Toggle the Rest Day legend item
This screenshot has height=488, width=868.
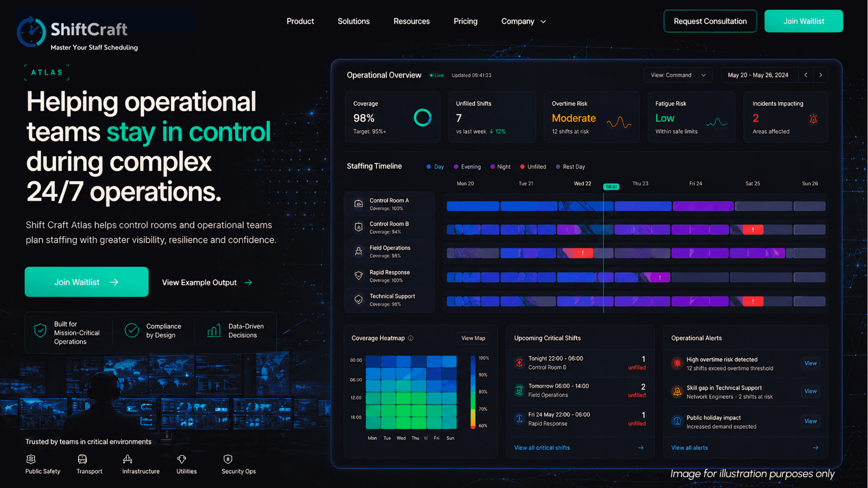[x=570, y=167]
